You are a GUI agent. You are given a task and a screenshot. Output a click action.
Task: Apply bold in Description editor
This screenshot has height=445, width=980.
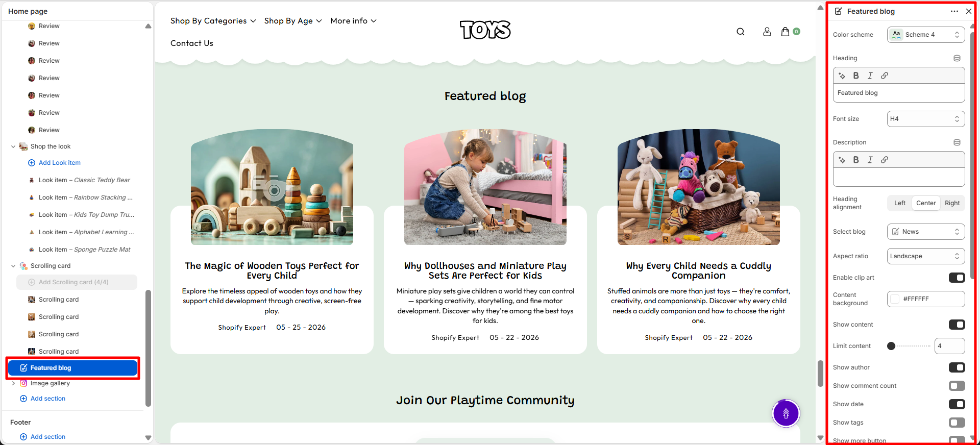856,160
